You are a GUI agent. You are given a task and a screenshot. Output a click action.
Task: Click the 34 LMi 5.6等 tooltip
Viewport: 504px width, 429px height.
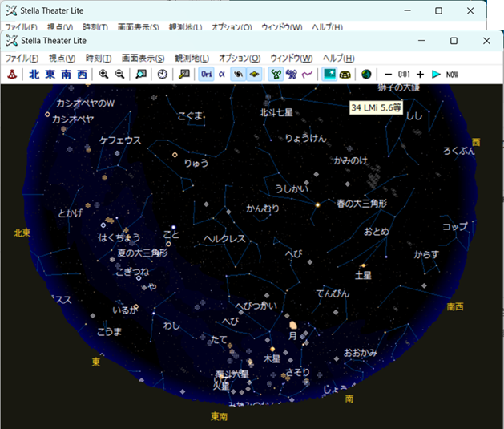[376, 107]
